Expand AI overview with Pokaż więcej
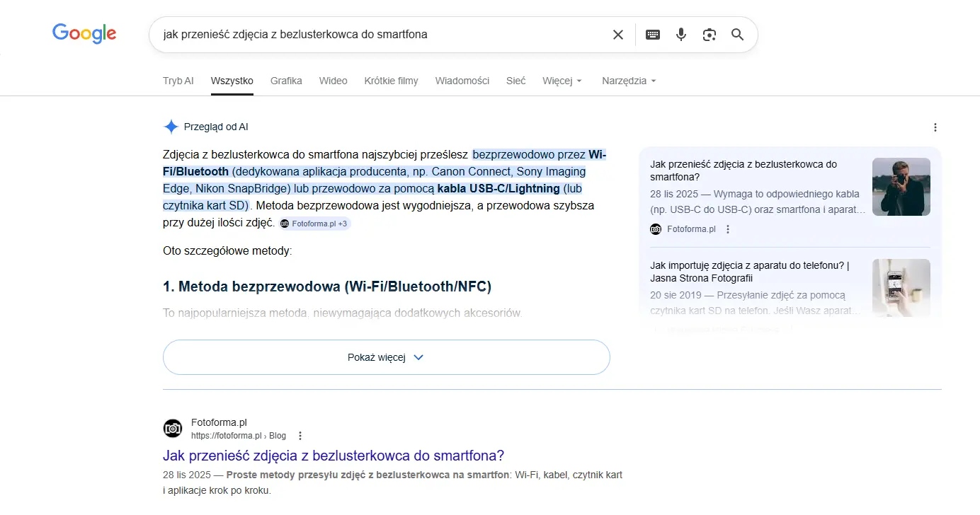The image size is (980, 515). [x=386, y=357]
